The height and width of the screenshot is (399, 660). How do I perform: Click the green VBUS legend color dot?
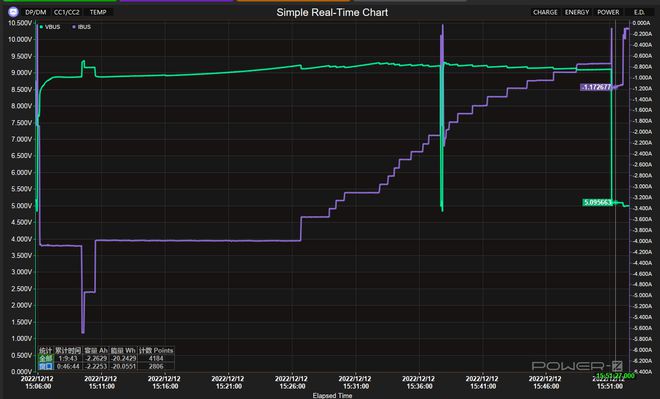pyautogui.click(x=41, y=27)
